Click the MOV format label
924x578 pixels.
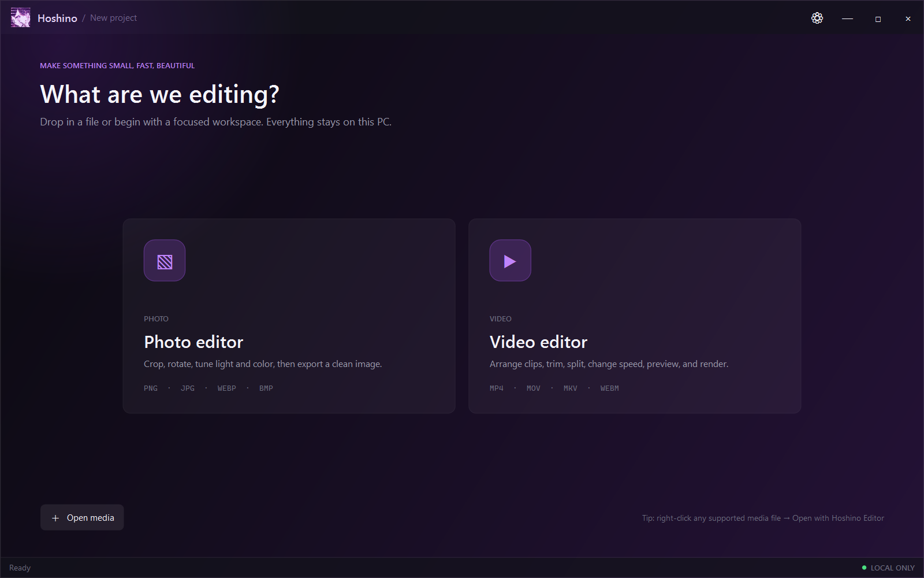pyautogui.click(x=534, y=388)
